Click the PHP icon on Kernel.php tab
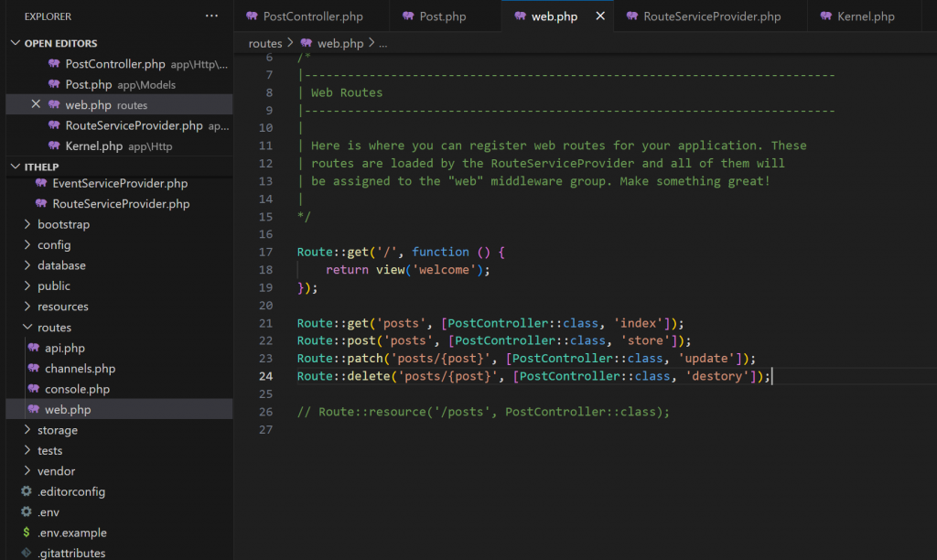Screen dimensions: 937x560 click(x=826, y=16)
